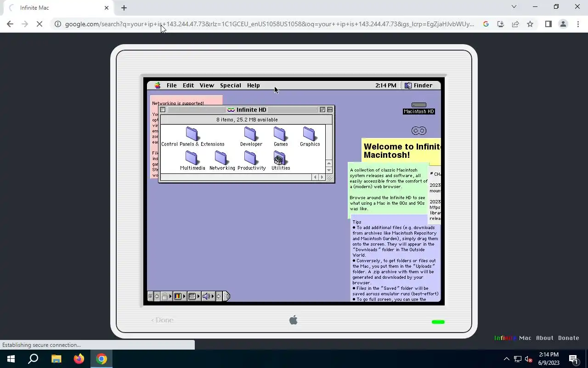588x368 pixels.
Task: Select the Networking folder
Action: click(221, 161)
